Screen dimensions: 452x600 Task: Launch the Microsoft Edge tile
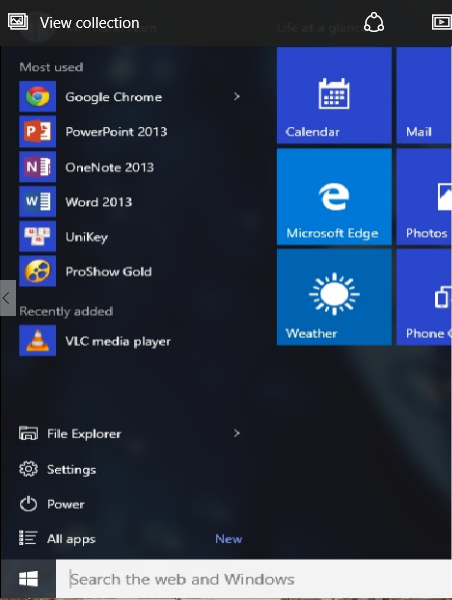coord(334,197)
